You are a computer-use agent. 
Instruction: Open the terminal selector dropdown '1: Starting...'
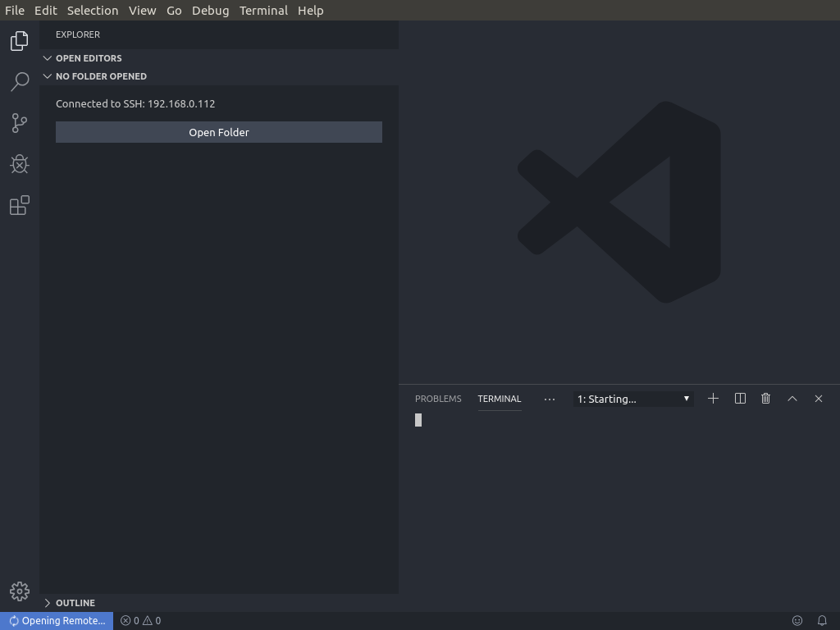pyautogui.click(x=633, y=399)
